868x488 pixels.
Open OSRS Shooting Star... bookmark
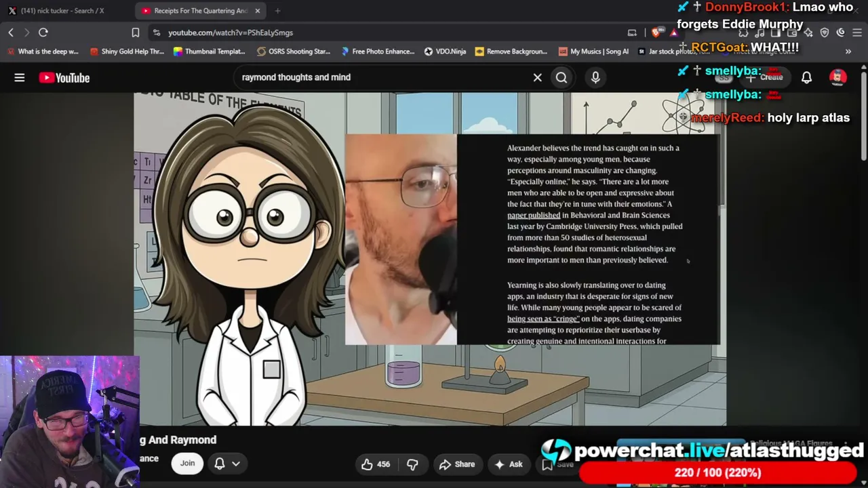point(294,52)
